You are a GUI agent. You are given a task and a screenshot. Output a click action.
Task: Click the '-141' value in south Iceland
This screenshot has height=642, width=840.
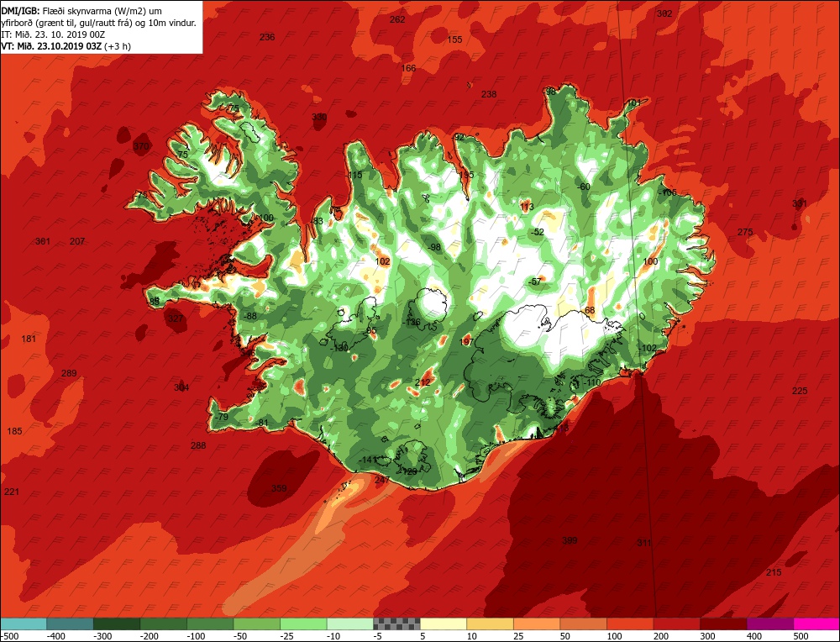(x=368, y=460)
